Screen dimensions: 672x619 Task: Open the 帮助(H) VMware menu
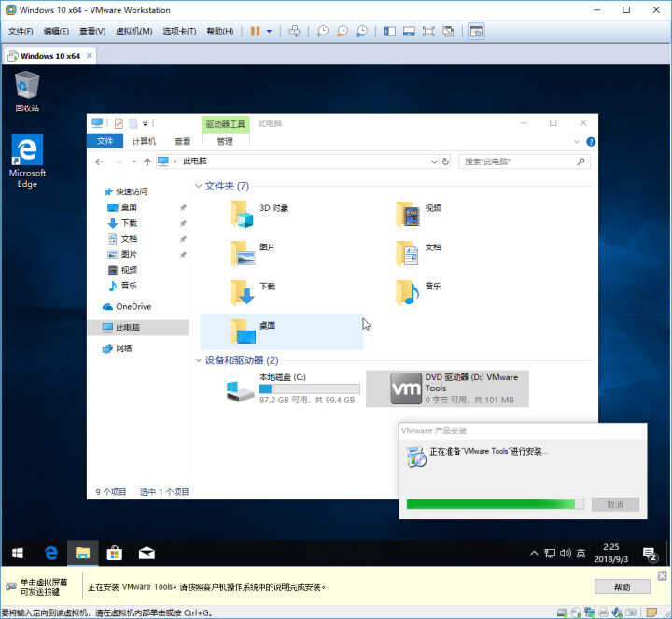pyautogui.click(x=220, y=32)
